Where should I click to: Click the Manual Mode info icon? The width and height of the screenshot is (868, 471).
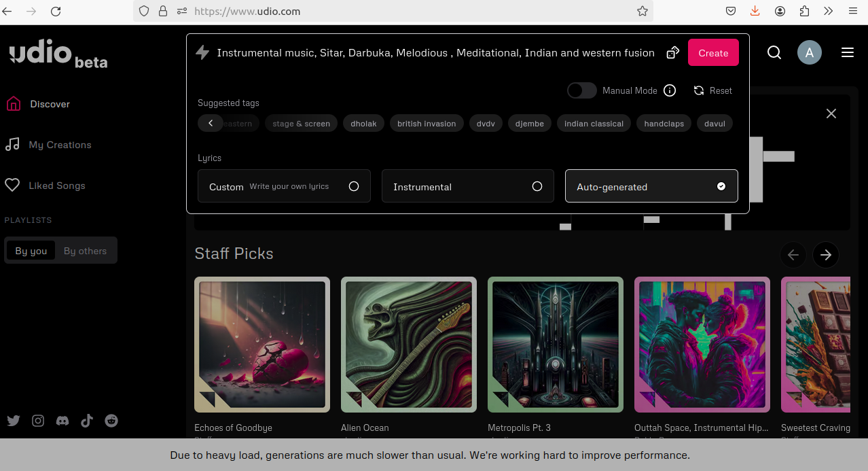point(670,90)
